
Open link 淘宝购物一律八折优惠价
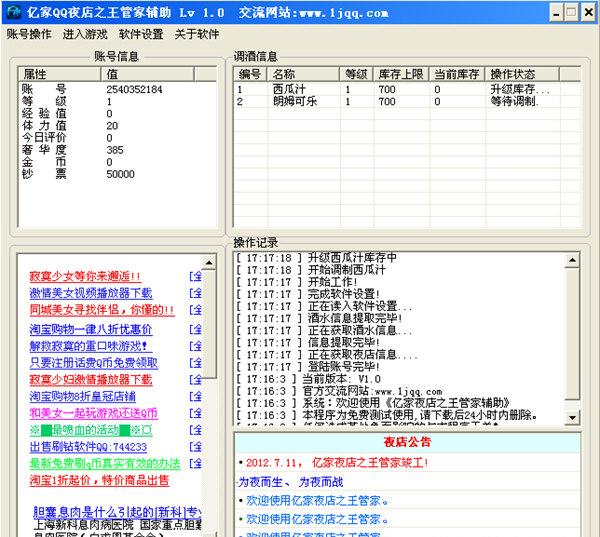90,329
